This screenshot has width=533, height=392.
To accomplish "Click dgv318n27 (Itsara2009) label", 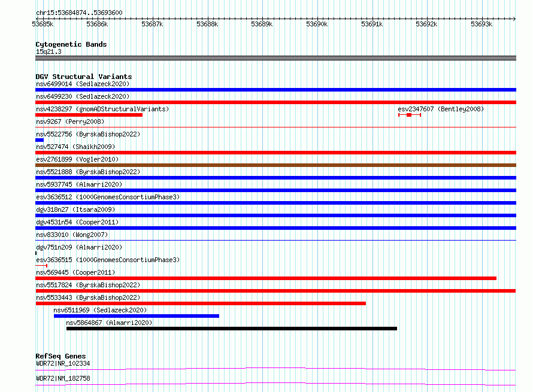I will click(75, 209).
